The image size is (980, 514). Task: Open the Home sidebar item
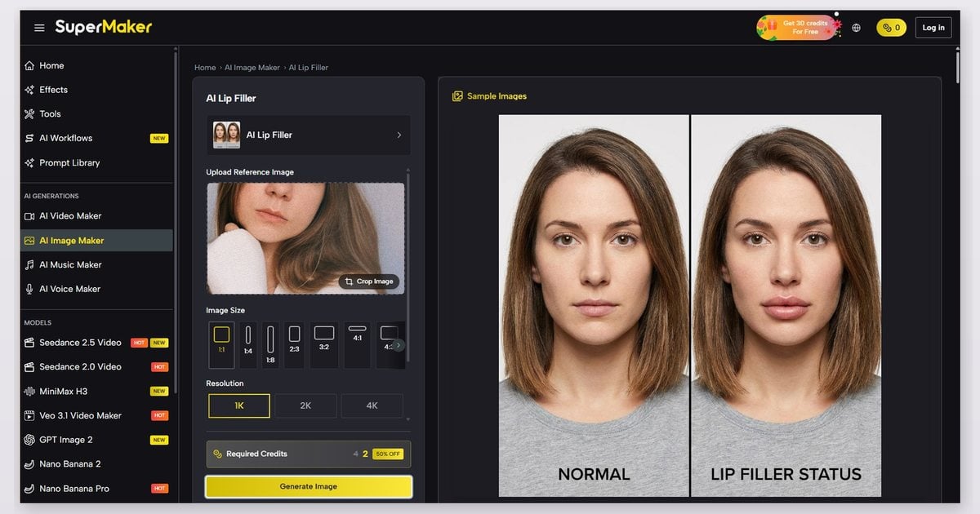click(96, 65)
